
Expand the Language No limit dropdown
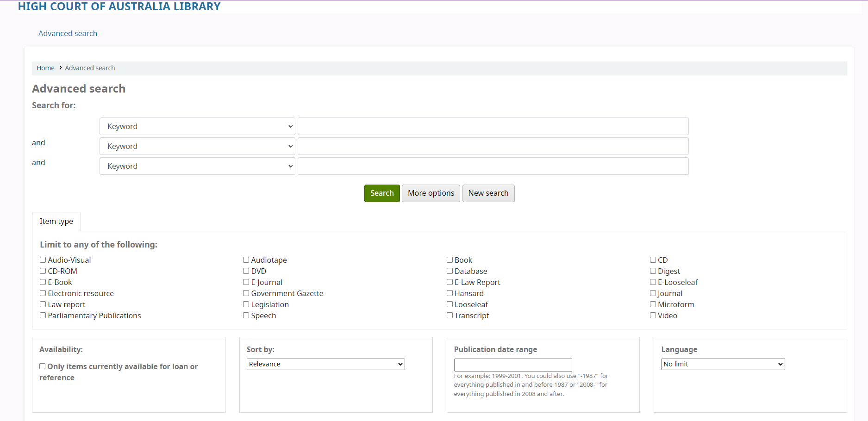click(723, 364)
